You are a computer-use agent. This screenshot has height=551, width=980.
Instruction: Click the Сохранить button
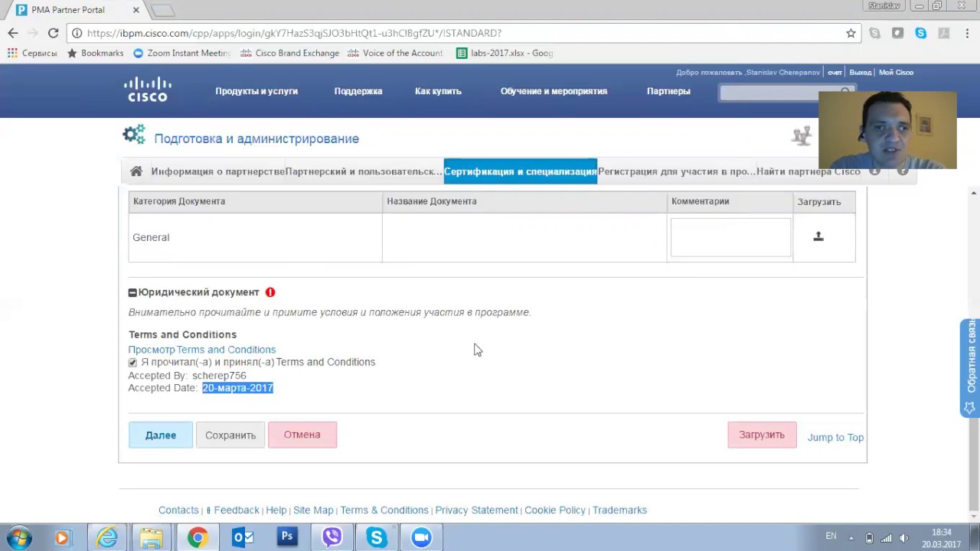[230, 435]
